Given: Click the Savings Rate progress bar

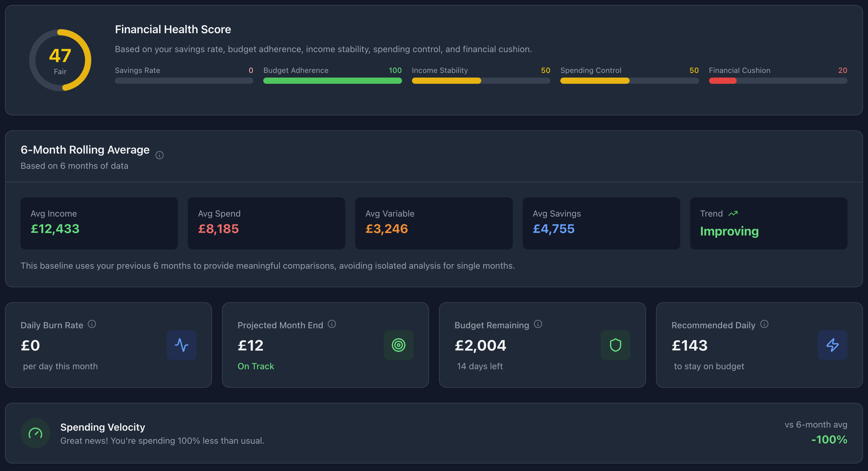Looking at the screenshot, I should point(184,81).
